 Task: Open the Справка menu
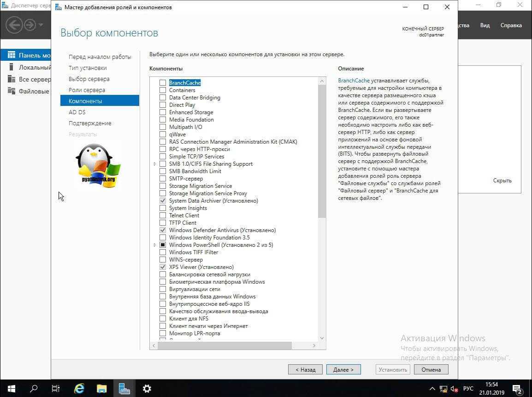[511, 25]
